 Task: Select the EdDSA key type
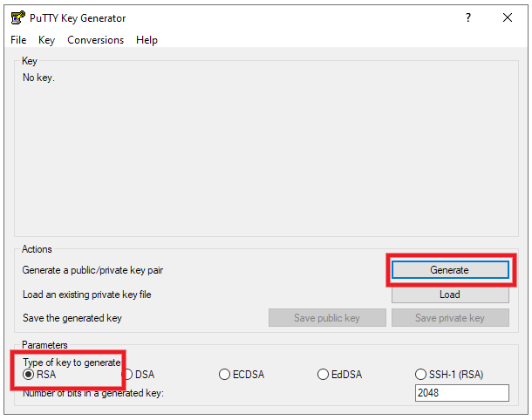coord(339,374)
